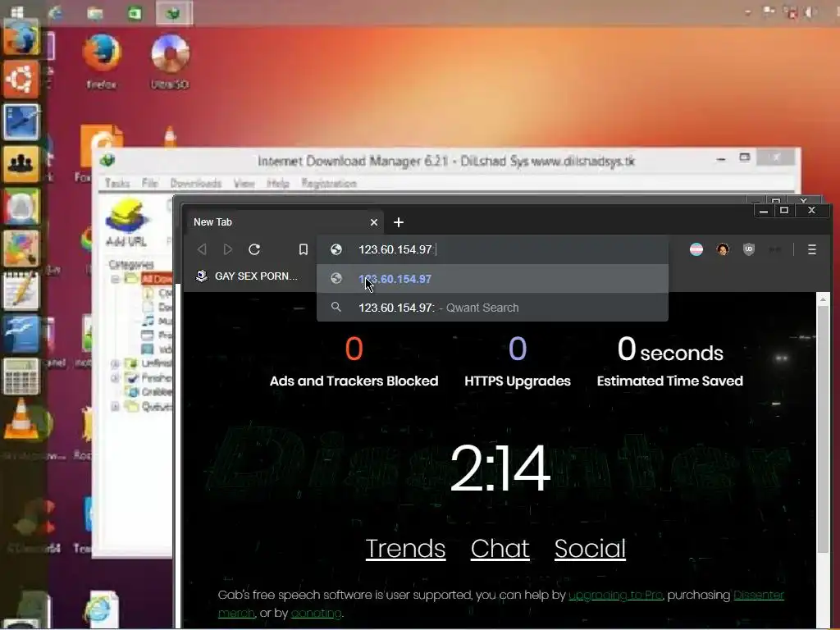Screen dimensions: 840x630
Task: Open the UltraISO desktop shortcut
Action: click(170, 60)
